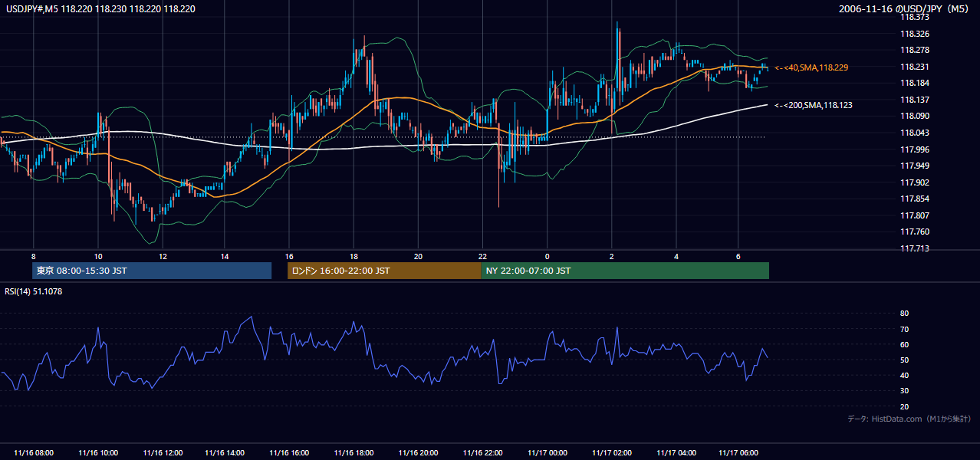The height and width of the screenshot is (460, 980).
Task: Click hour marker 22 under the price chart
Action: pyautogui.click(x=482, y=257)
